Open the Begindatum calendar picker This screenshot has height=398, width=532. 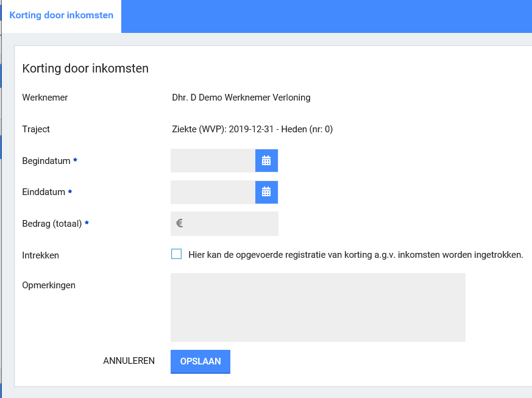[266, 161]
